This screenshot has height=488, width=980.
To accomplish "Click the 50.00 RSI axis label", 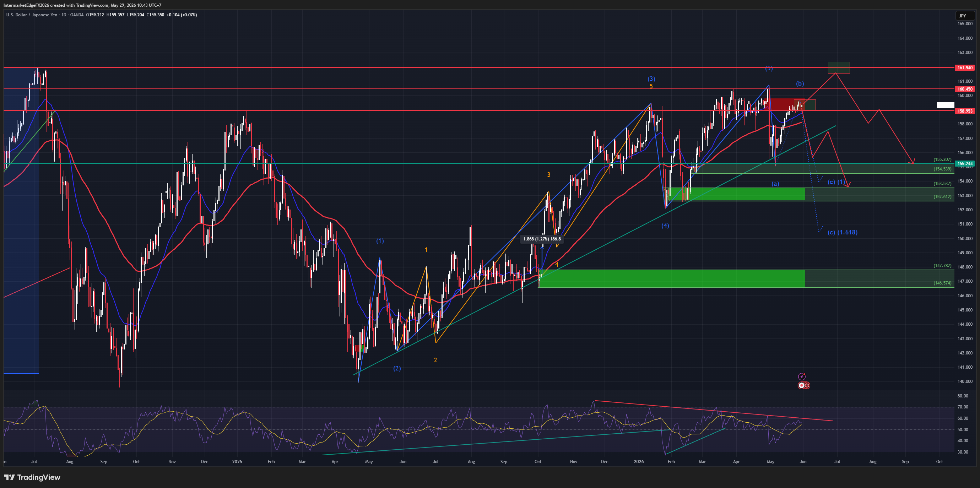I will (x=963, y=429).
